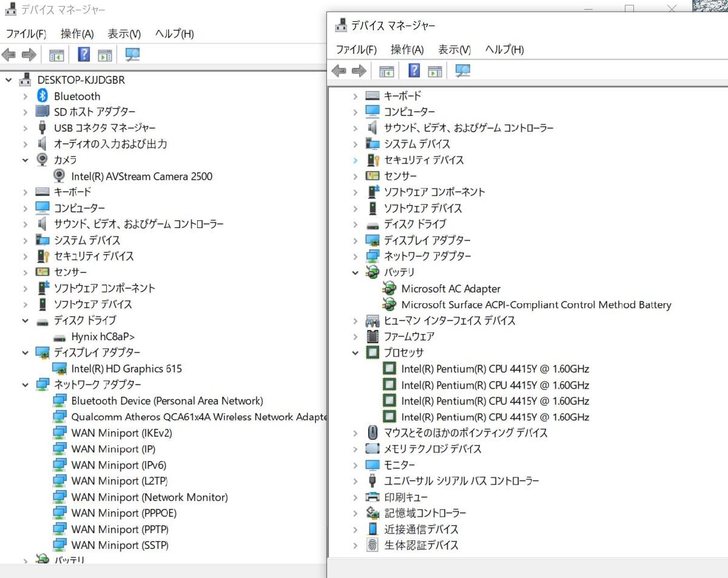This screenshot has height=578, width=728.
Task: Collapse ディスク ドライブ category in left window
Action: (25, 320)
